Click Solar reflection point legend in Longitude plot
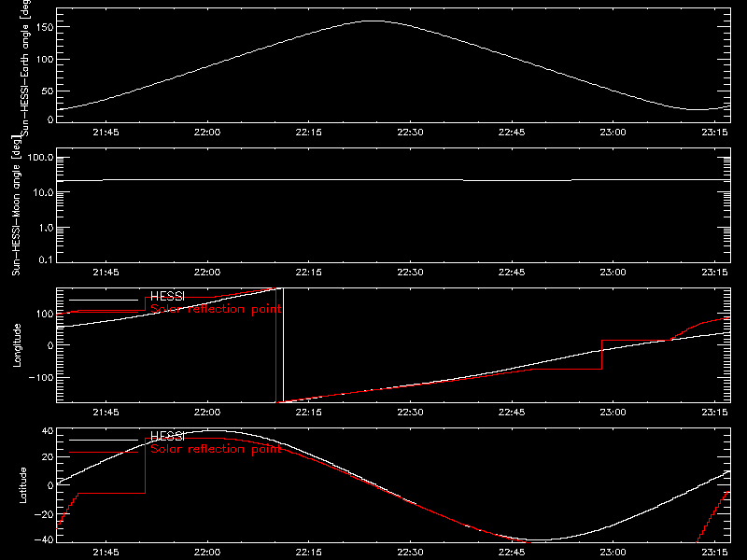The height and width of the screenshot is (560, 747). point(216,310)
